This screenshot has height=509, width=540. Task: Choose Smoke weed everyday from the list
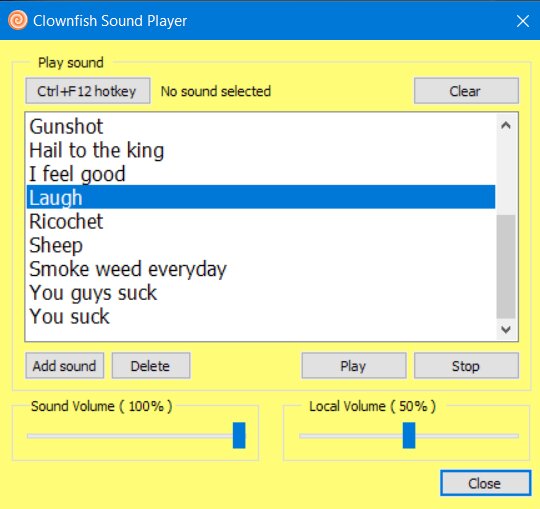point(261,269)
